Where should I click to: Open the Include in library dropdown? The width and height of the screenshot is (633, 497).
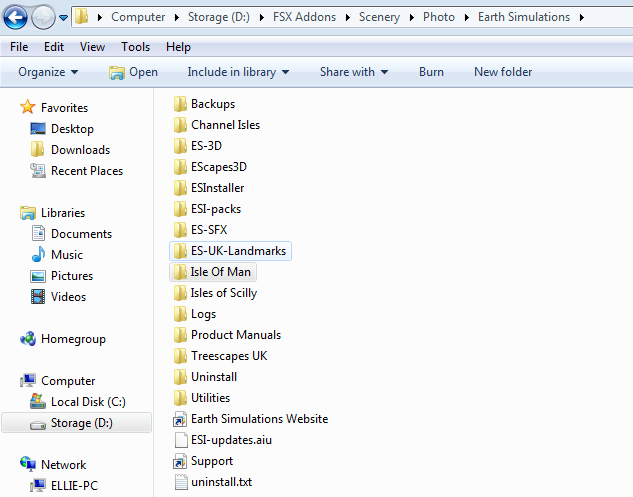tap(238, 72)
